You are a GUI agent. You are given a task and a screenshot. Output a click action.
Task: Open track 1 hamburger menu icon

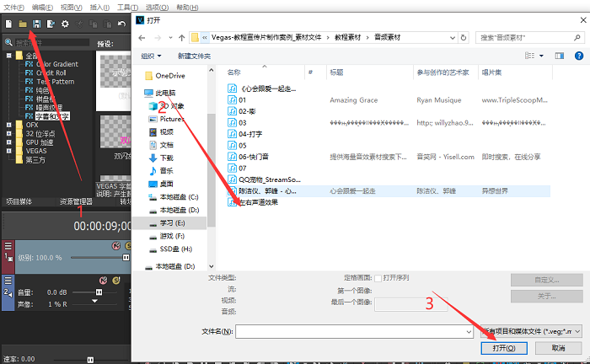pos(8,246)
